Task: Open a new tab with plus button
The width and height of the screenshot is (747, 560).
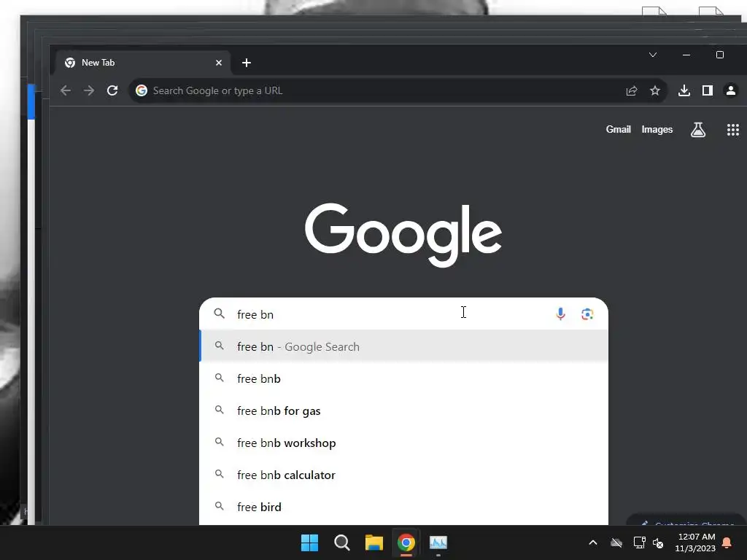Action: tap(247, 63)
